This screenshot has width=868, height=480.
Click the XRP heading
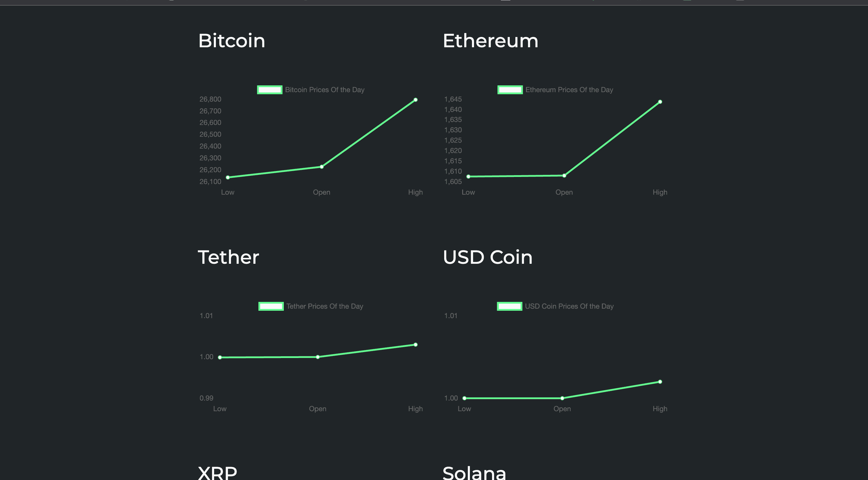coord(218,473)
